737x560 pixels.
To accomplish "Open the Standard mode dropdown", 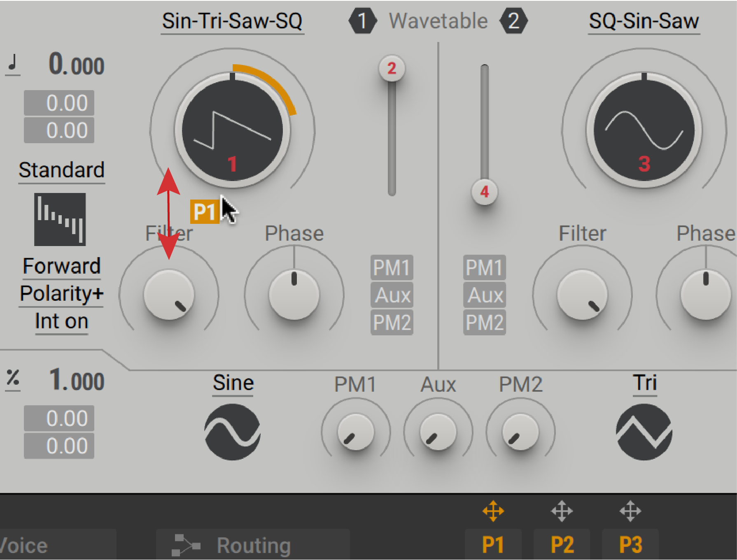I will click(x=62, y=170).
